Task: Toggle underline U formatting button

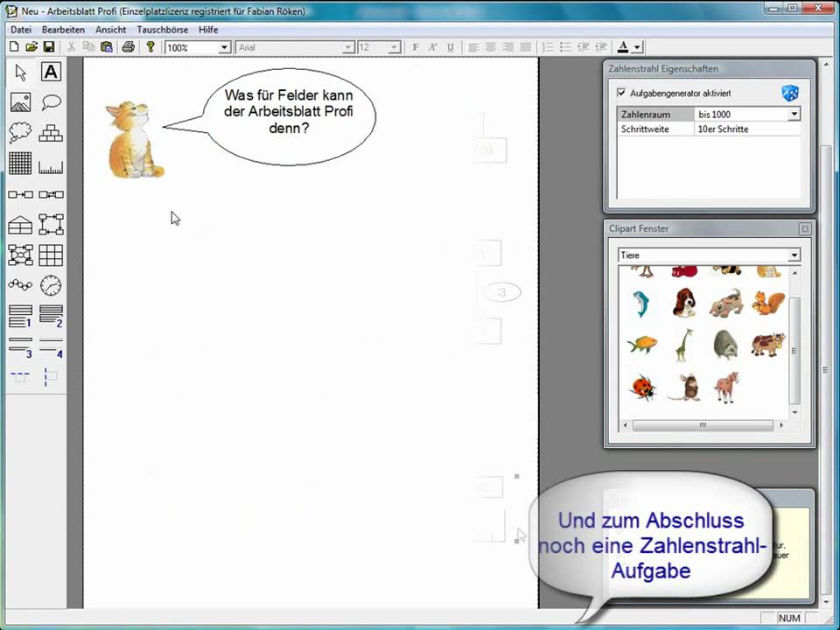Action: (x=451, y=47)
